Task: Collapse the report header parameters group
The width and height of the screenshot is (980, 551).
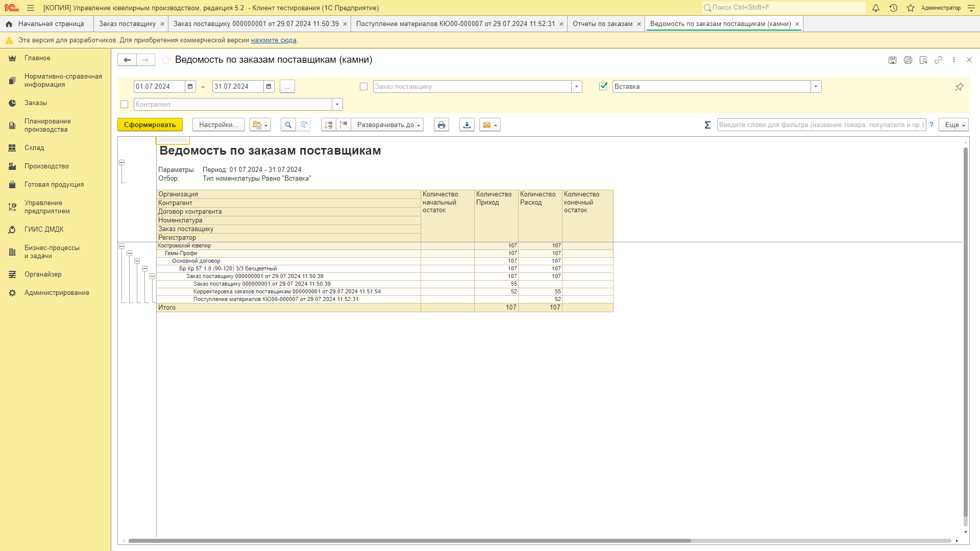Action: (121, 163)
